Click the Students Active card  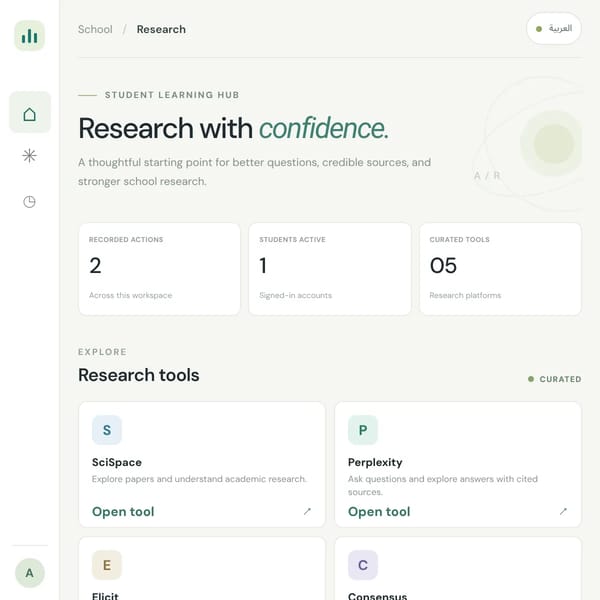(x=330, y=269)
